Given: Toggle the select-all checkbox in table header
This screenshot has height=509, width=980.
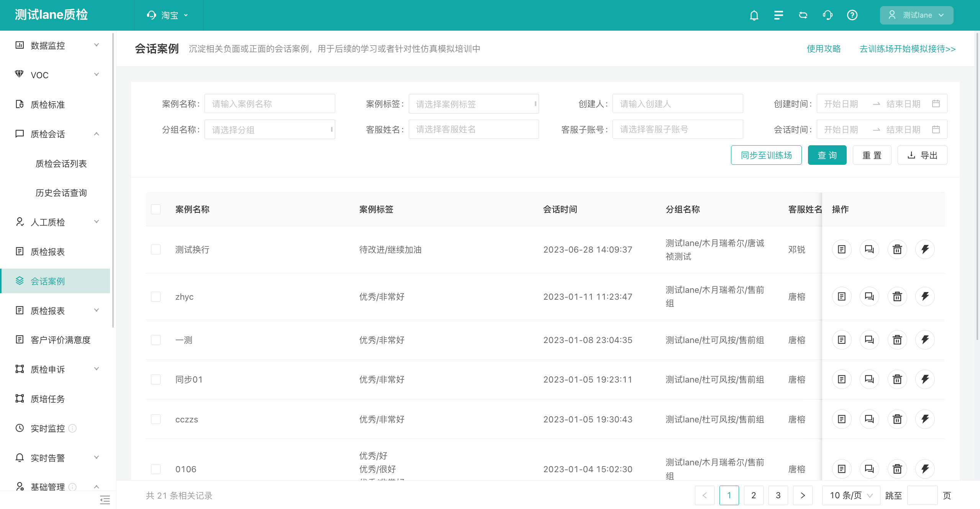Looking at the screenshot, I should click(x=156, y=209).
